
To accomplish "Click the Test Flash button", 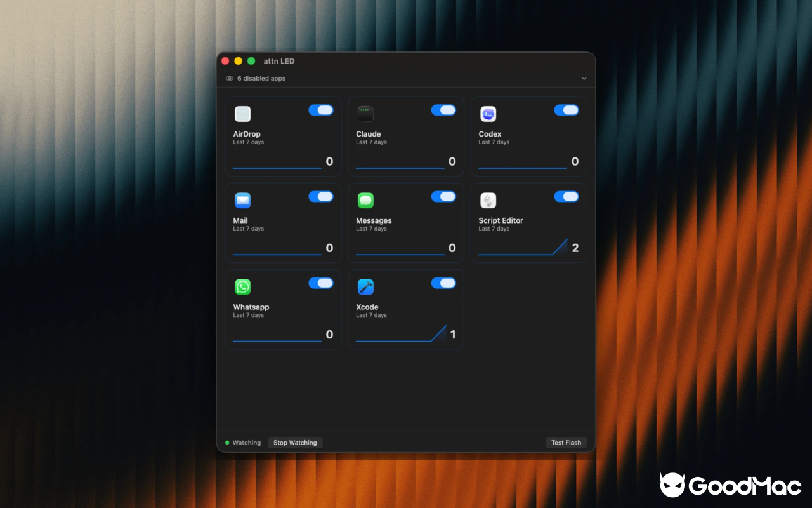I will tap(566, 443).
